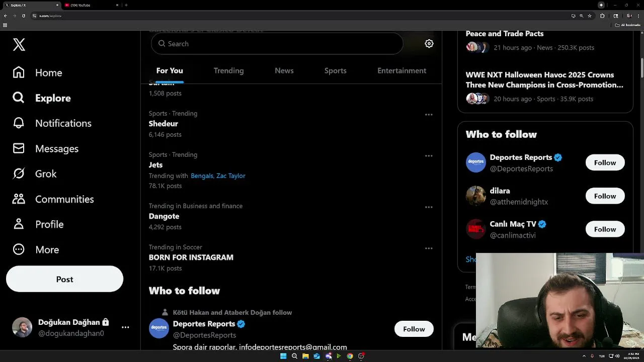Open dilara's profile avatar
This screenshot has width=644, height=362.
pyautogui.click(x=476, y=196)
